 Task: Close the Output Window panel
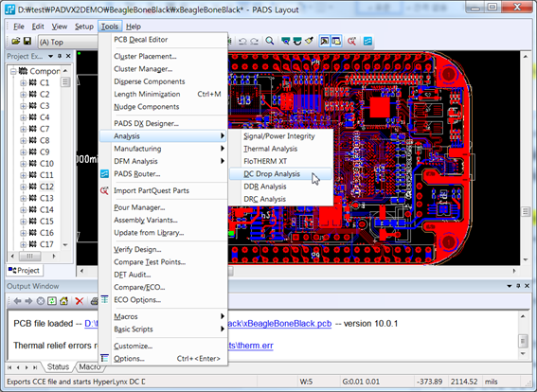pos(528,286)
